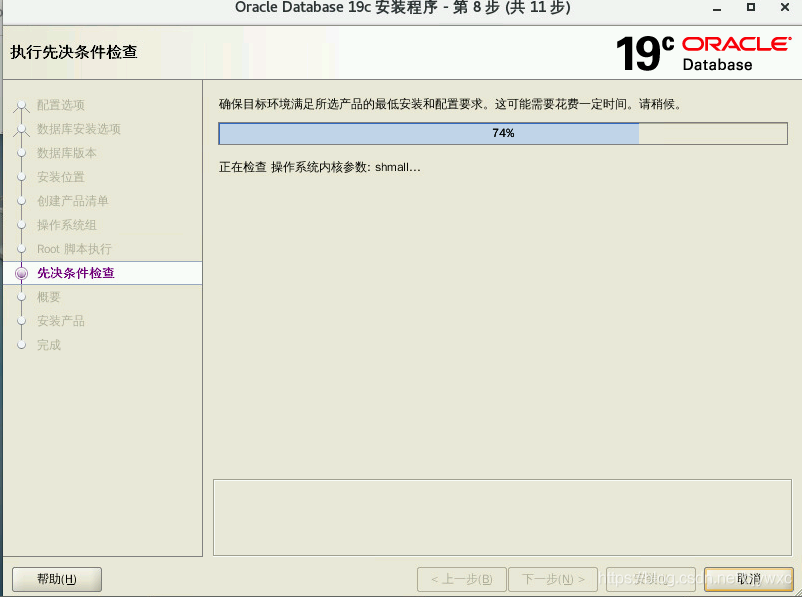Open help with the 帮助(H) button
Screen dimensions: 802x597
(x=56, y=579)
